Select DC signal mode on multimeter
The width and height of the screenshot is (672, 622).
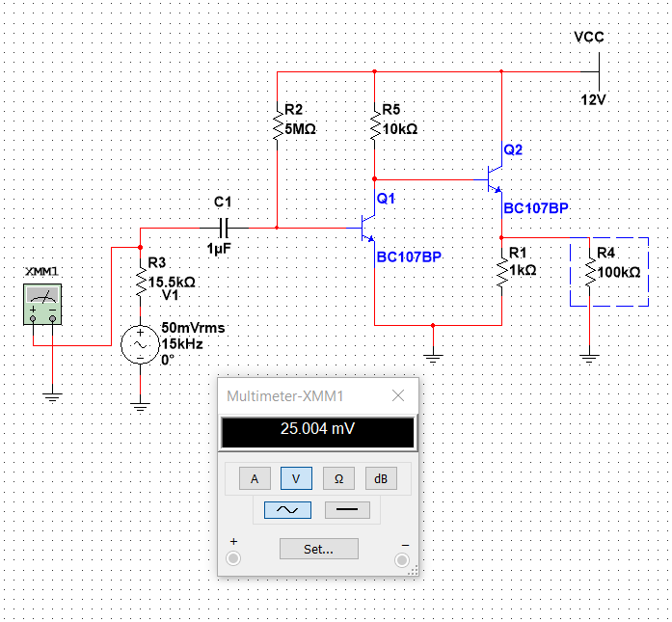(347, 510)
